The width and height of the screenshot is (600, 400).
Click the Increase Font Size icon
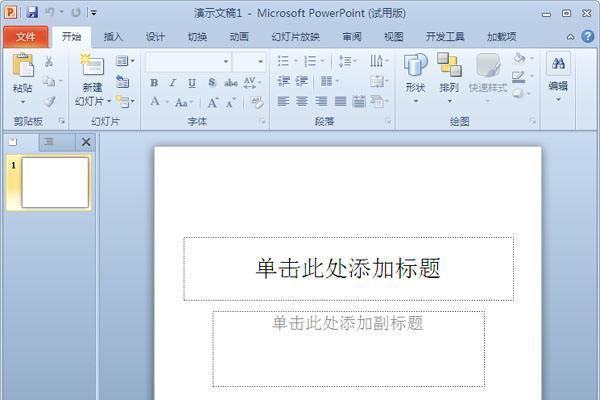point(213,103)
